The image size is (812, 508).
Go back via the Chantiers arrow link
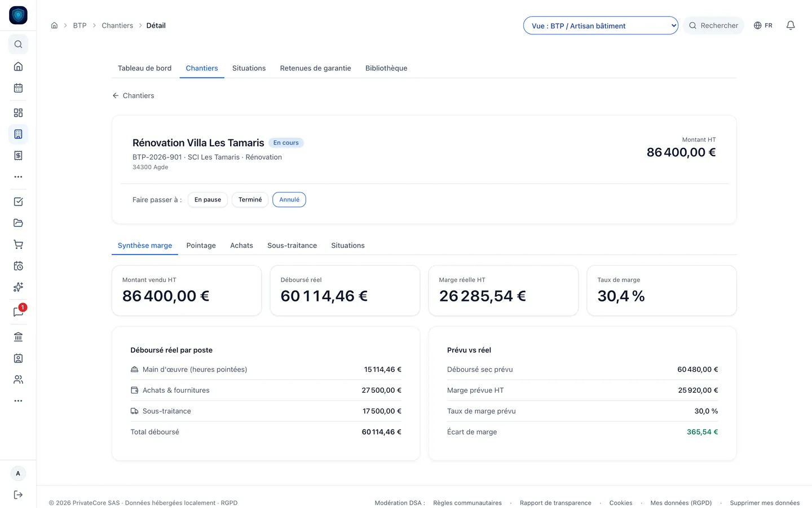click(133, 96)
